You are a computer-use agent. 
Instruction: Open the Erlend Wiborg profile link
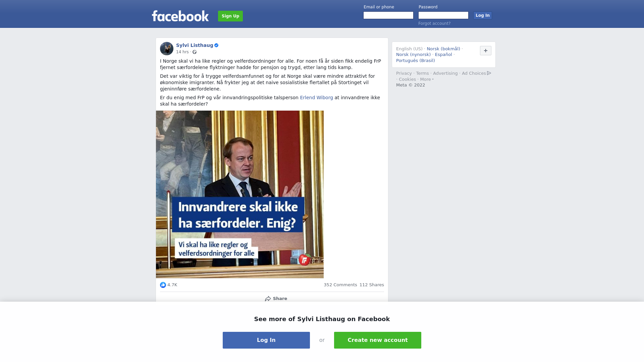pyautogui.click(x=316, y=98)
